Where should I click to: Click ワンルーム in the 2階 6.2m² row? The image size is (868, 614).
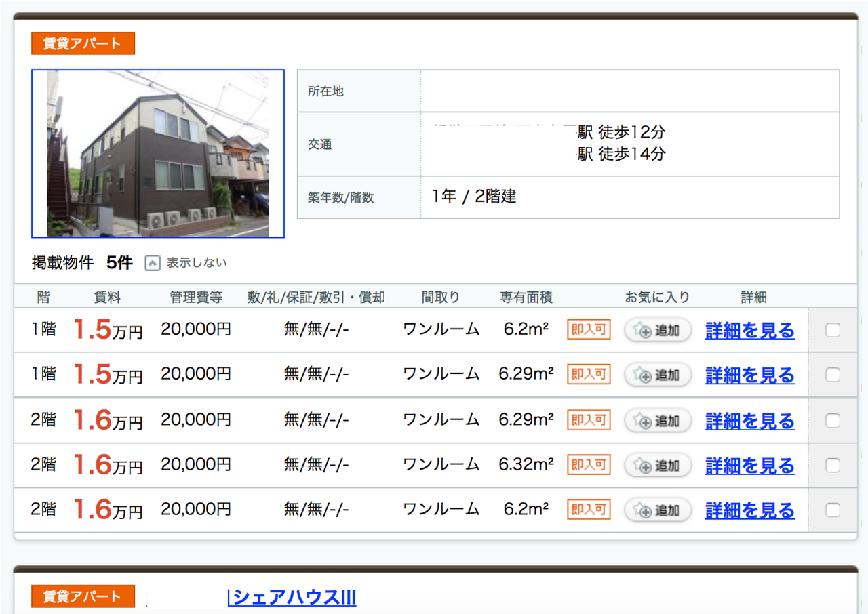[x=441, y=509]
